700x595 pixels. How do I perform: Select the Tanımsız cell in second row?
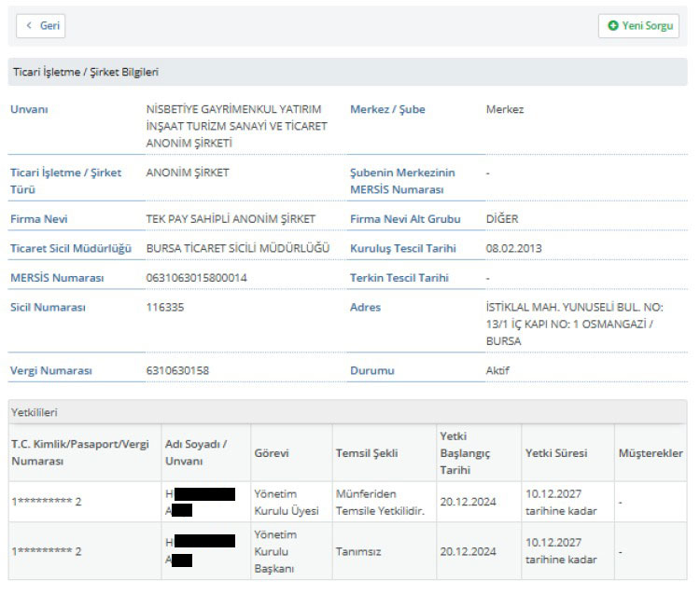click(x=359, y=551)
